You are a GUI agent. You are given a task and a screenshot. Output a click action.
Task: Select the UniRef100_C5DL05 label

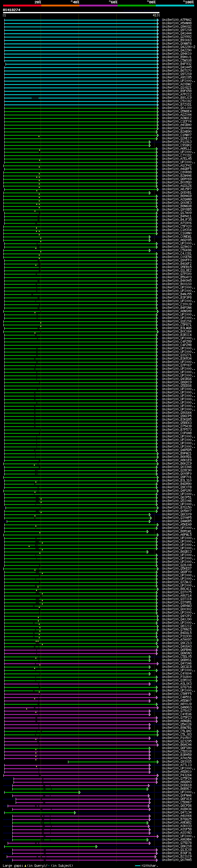point(176,656)
